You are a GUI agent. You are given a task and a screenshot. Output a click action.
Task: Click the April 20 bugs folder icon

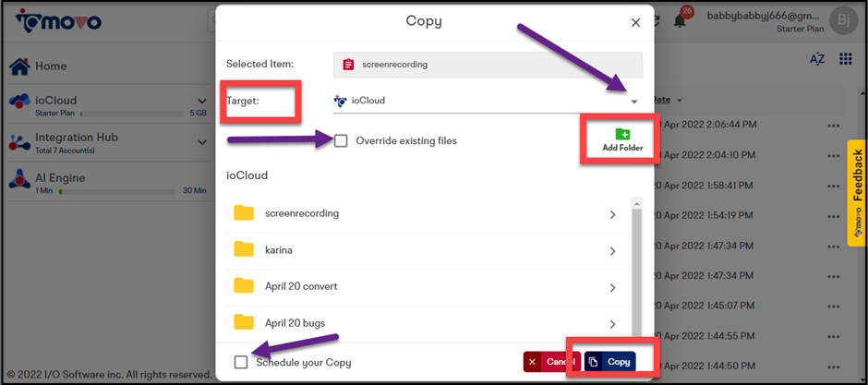click(x=244, y=322)
